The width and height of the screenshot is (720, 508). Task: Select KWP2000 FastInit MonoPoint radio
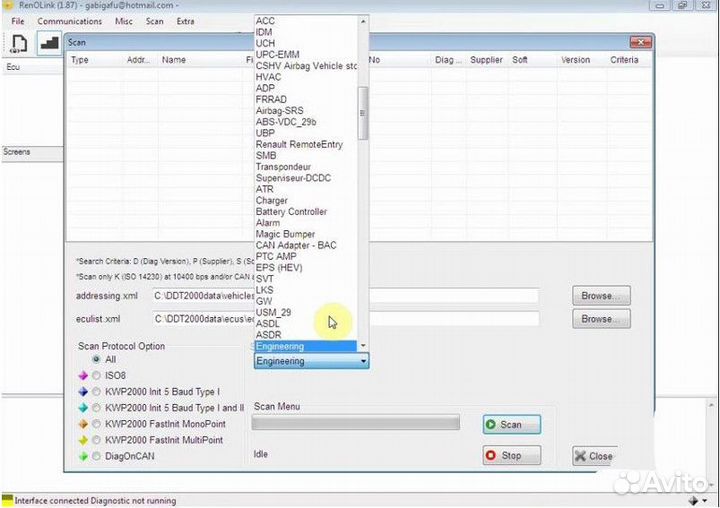[x=96, y=424]
